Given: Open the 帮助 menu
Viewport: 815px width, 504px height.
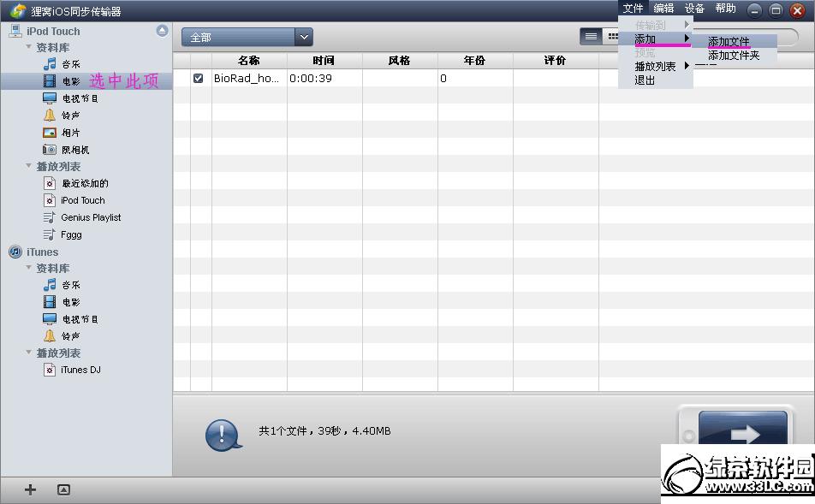Looking at the screenshot, I should click(x=726, y=9).
